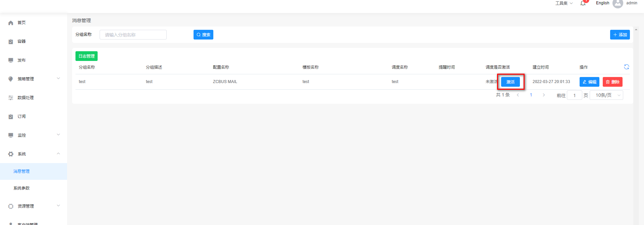
Task: Click the home icon in sidebar
Action: (11, 23)
